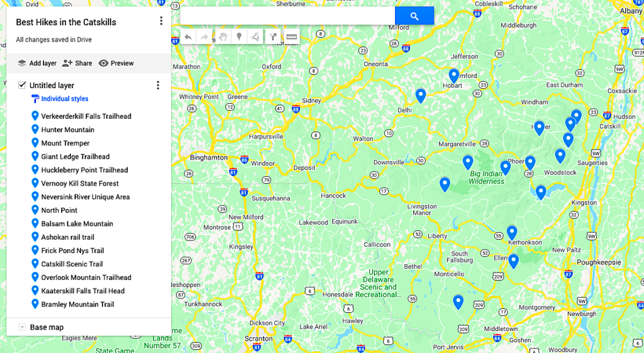Click the pin icon beside Hunter Mountain
This screenshot has height=353, width=644.
pyautogui.click(x=35, y=130)
